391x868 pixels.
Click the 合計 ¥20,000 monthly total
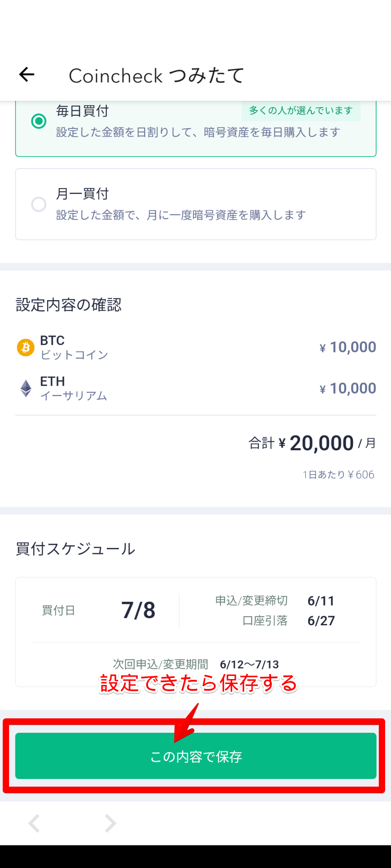coord(312,443)
